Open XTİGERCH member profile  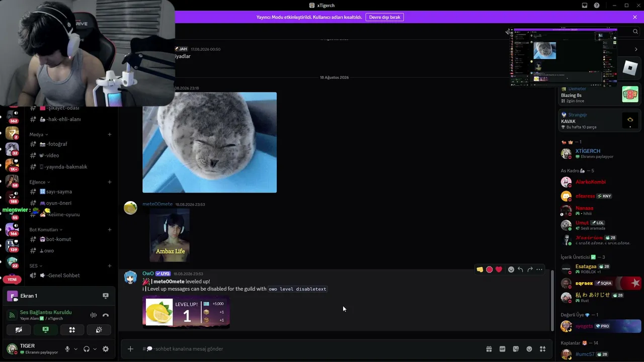tap(600, 153)
